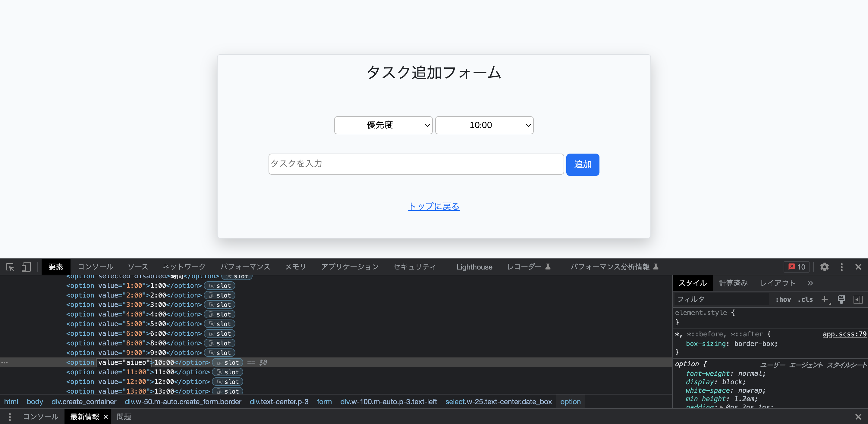This screenshot has height=424, width=868.
Task: Toggle the computed styles sidebar icon
Action: point(858,299)
